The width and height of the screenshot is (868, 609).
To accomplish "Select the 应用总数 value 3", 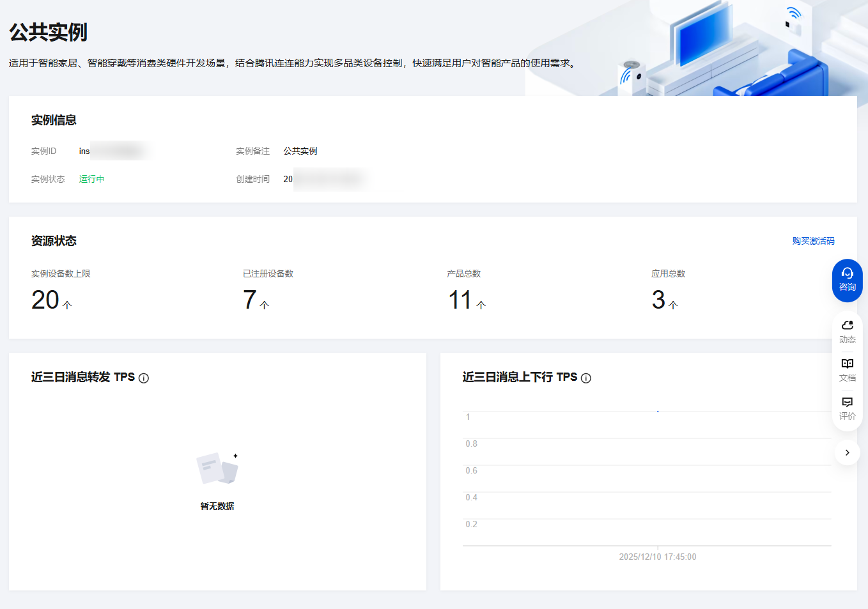I will click(658, 300).
